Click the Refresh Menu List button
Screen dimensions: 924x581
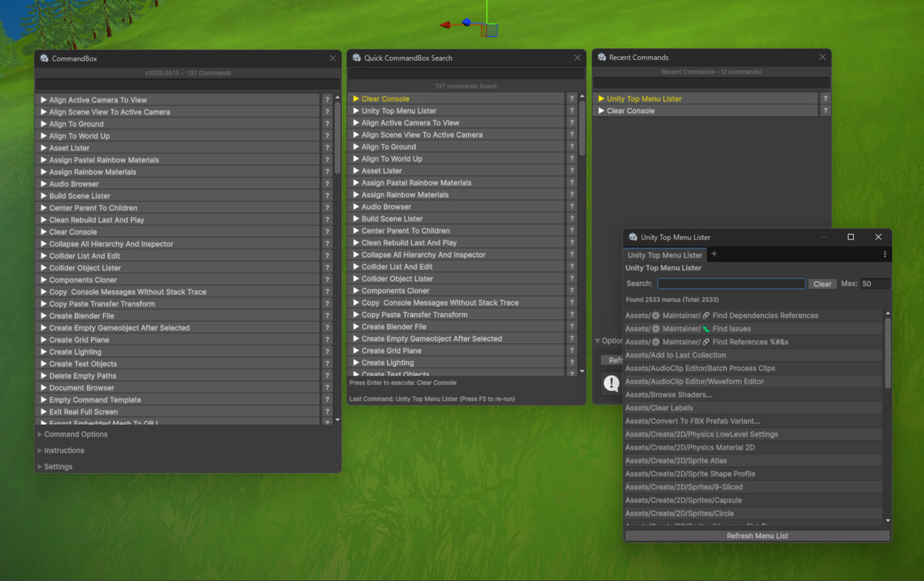point(758,536)
